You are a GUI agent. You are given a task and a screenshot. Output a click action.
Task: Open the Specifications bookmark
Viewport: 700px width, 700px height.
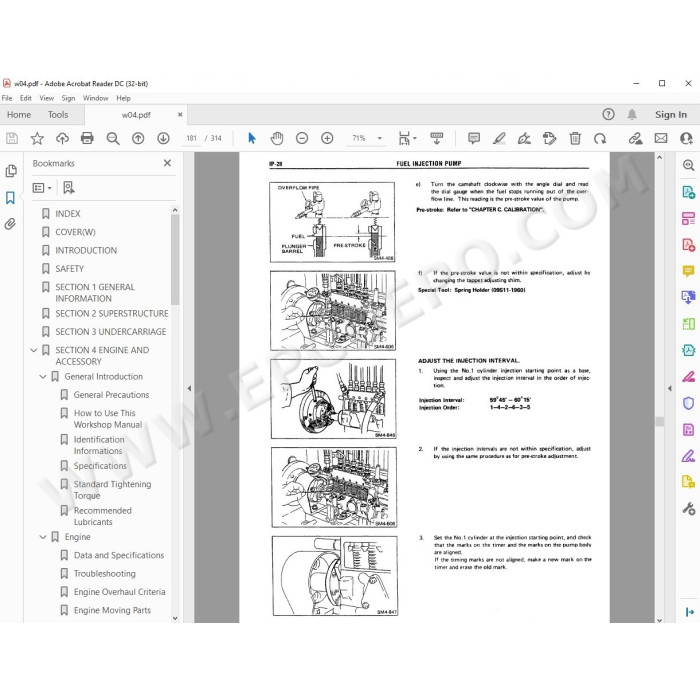click(100, 466)
